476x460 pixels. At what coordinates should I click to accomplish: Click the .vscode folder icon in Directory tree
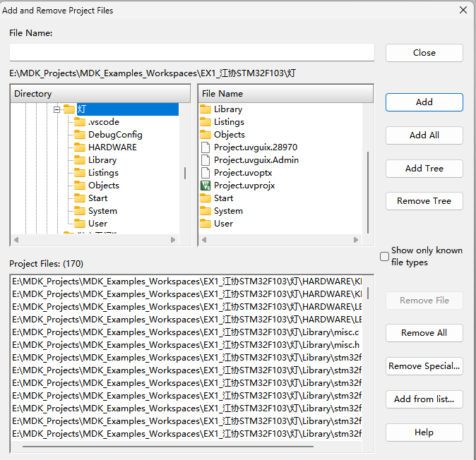(x=80, y=122)
